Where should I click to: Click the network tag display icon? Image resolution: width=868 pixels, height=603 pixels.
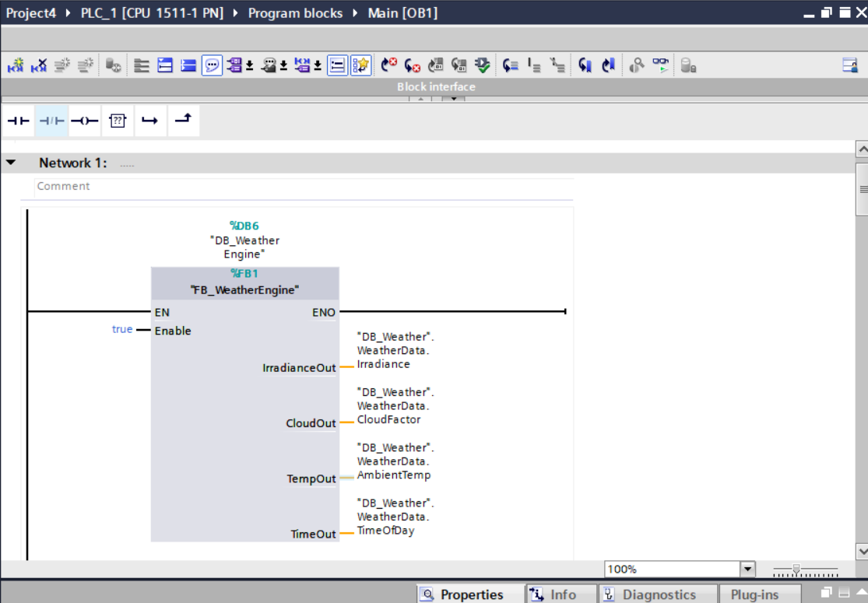click(x=302, y=65)
